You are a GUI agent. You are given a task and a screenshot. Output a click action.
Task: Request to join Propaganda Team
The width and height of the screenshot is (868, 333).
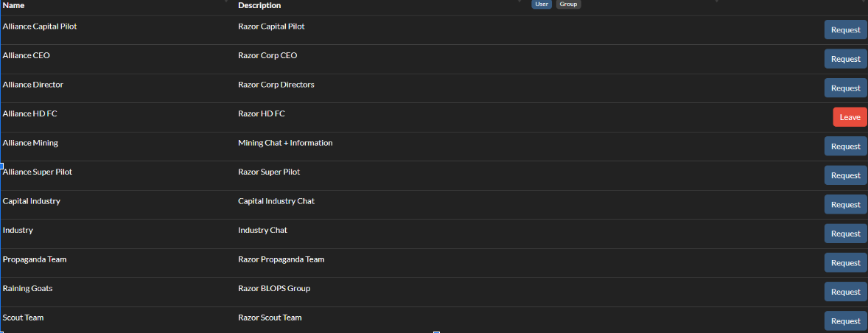tap(845, 263)
